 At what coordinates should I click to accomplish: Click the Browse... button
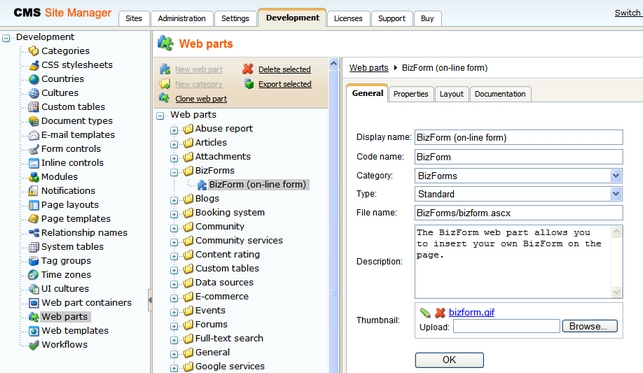590,326
